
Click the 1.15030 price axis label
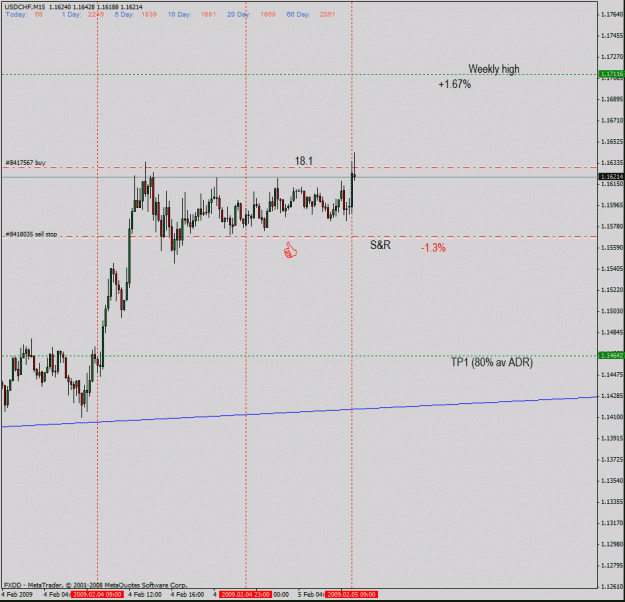(x=612, y=311)
